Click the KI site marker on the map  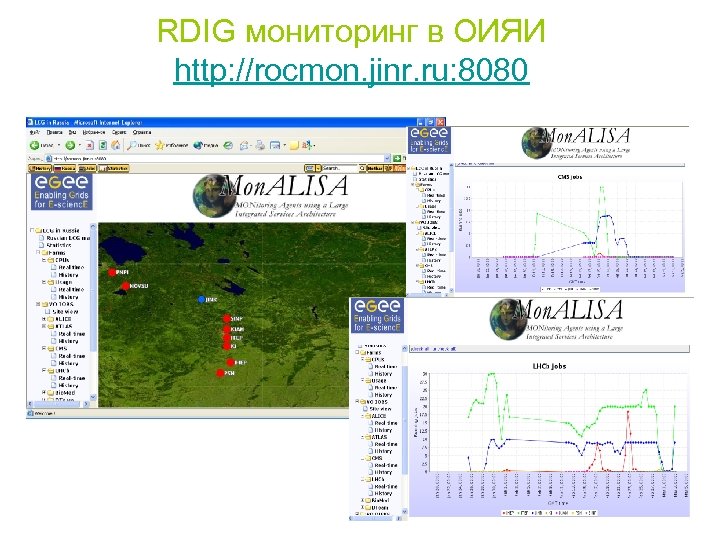tap(226, 346)
